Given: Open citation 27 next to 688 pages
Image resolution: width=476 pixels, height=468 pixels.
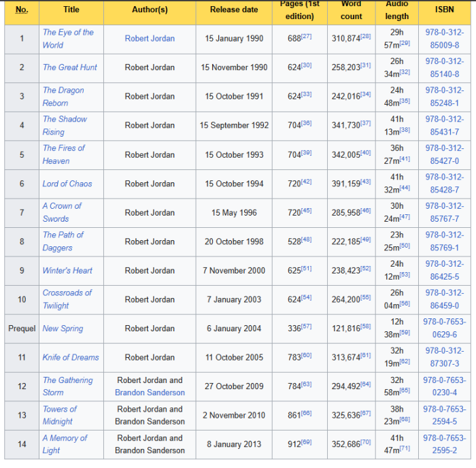Looking at the screenshot, I should click(306, 35).
